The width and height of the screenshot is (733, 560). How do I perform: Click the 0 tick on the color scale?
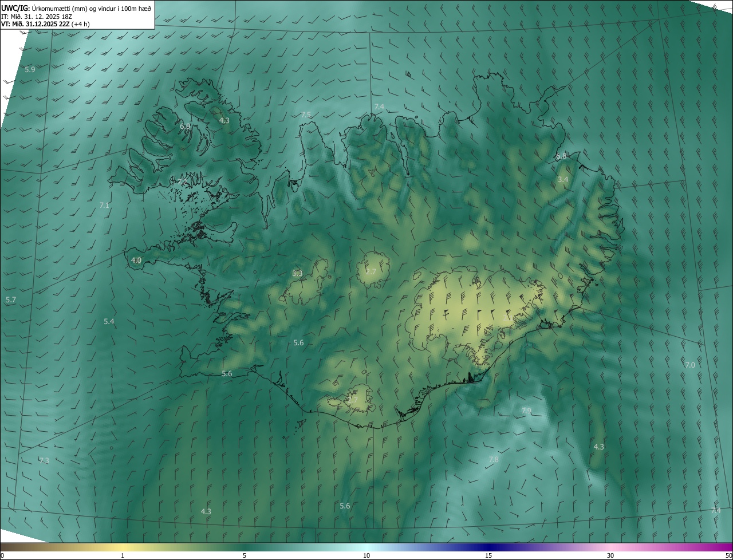tap(2, 556)
